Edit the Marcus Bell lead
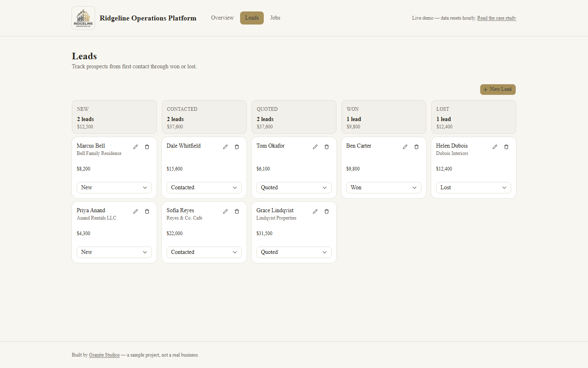Image resolution: width=588 pixels, height=368 pixels. click(x=136, y=147)
